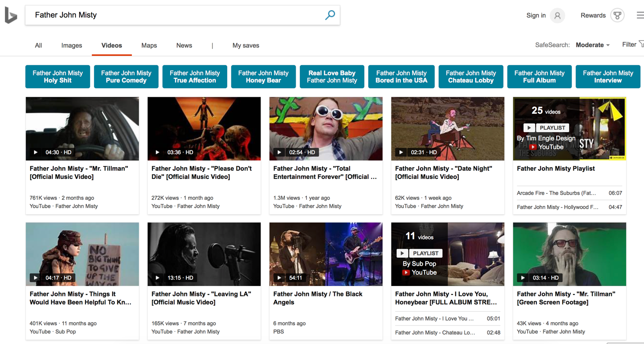Open the user profile avatar icon
The width and height of the screenshot is (644, 344).
[x=557, y=15]
